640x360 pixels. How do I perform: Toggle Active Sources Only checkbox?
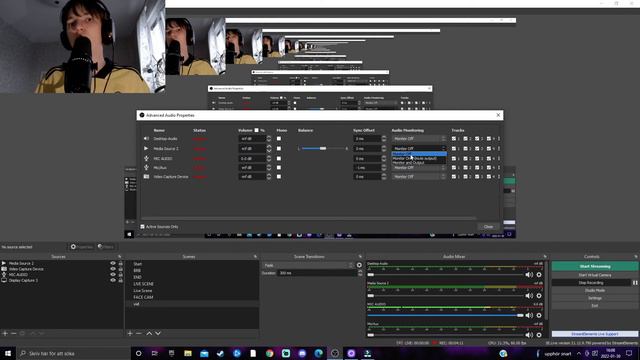[142, 227]
